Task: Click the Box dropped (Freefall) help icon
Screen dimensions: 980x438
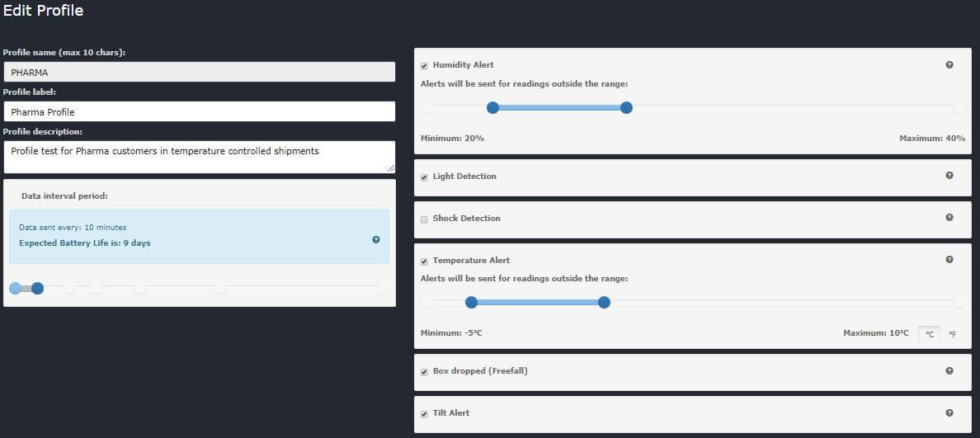Action: point(949,370)
